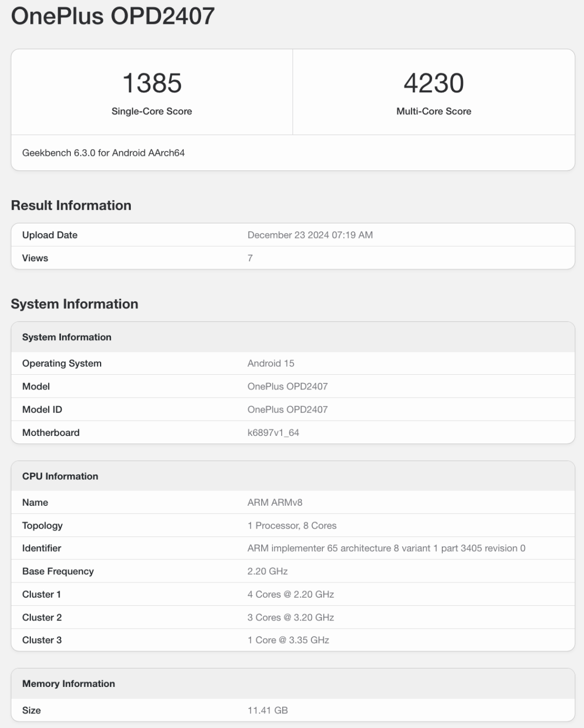Click the Views row label
This screenshot has width=584, height=728.
click(x=35, y=259)
